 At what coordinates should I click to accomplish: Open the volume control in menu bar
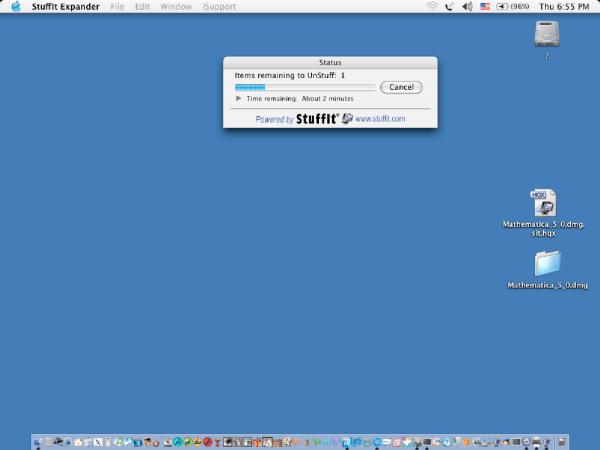coord(467,6)
